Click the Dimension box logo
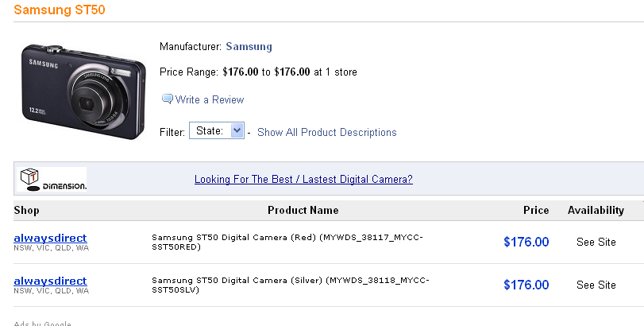This screenshot has height=326, width=644. coord(52,179)
